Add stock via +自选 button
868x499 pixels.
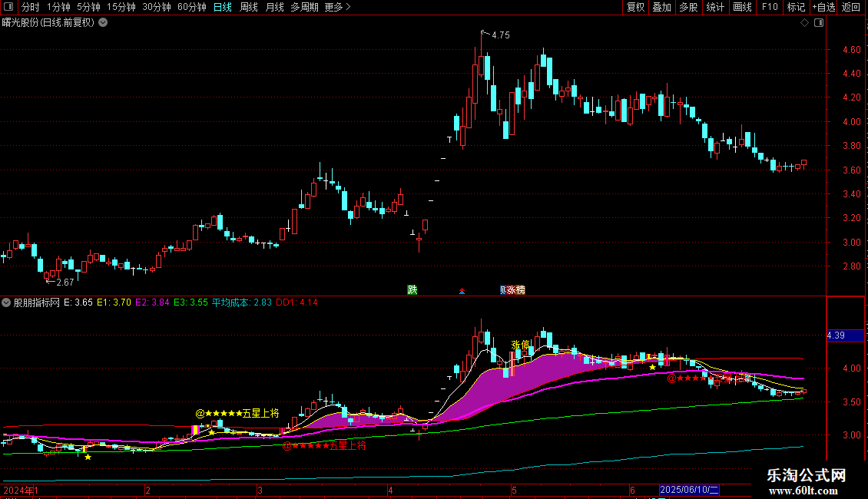823,7
